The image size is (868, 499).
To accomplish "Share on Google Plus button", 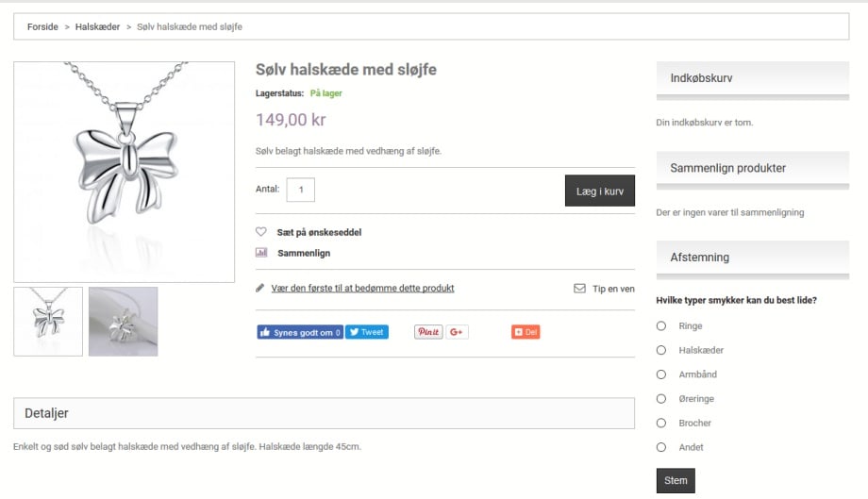I will [457, 332].
